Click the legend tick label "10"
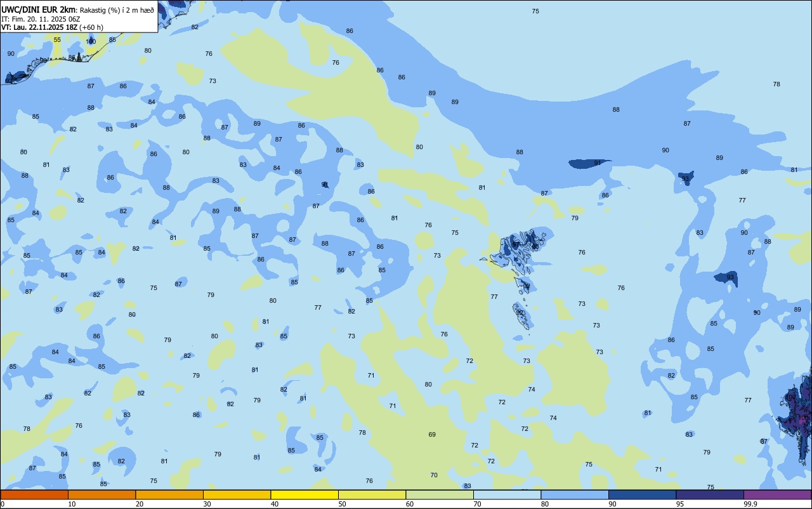This screenshot has width=812, height=509. 72,504
